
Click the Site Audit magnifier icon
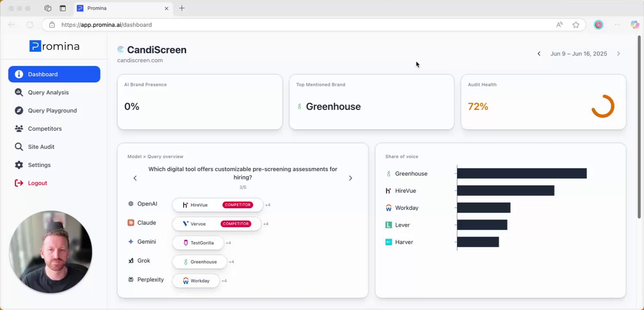[x=19, y=146]
